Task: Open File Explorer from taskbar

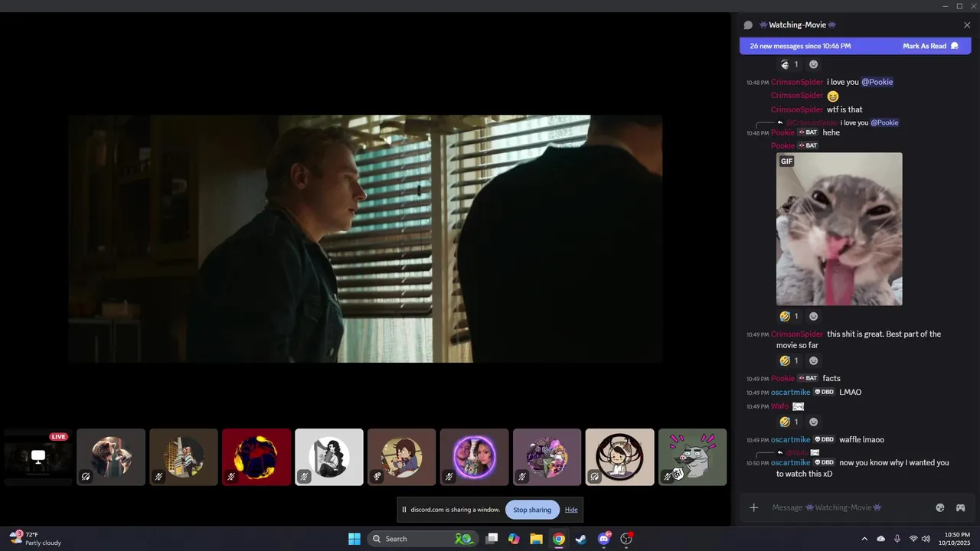Action: point(537,539)
